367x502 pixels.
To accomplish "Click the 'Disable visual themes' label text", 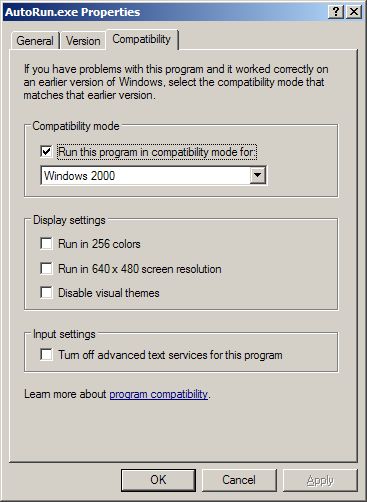I will pyautogui.click(x=109, y=293).
